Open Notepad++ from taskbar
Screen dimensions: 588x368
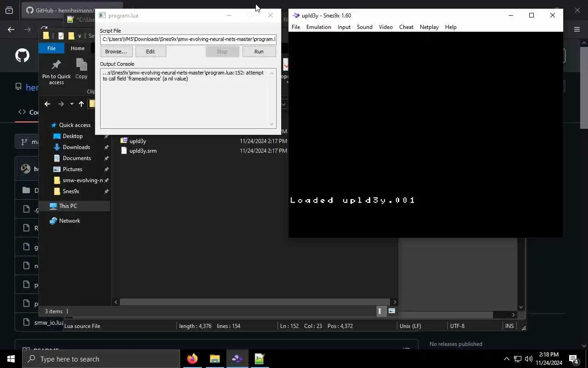pos(260,359)
